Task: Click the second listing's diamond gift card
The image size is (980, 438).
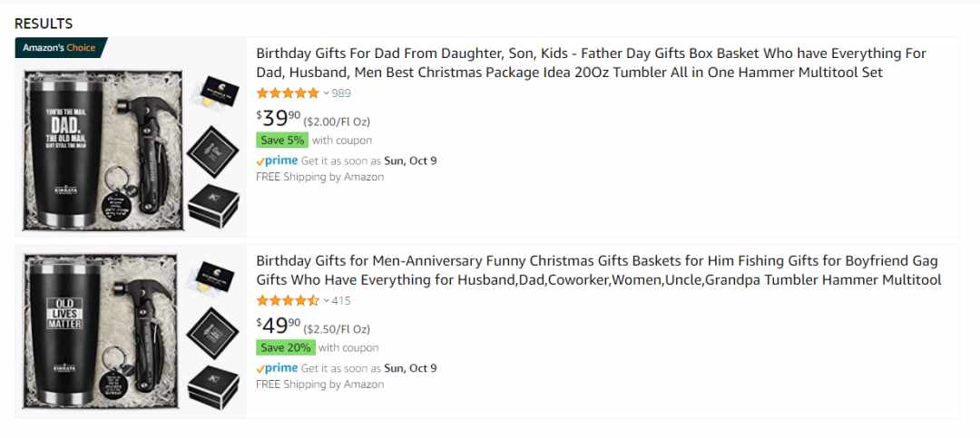Action: tap(212, 333)
